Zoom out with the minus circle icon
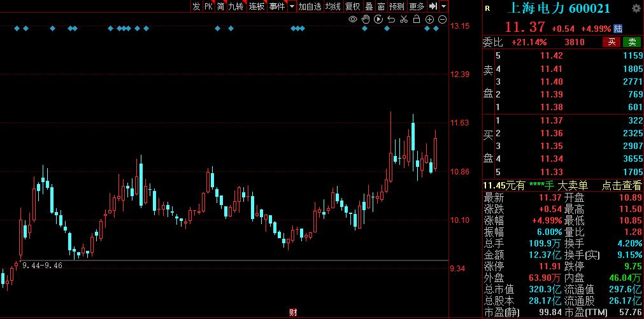This screenshot has width=644, height=319. 442,19
